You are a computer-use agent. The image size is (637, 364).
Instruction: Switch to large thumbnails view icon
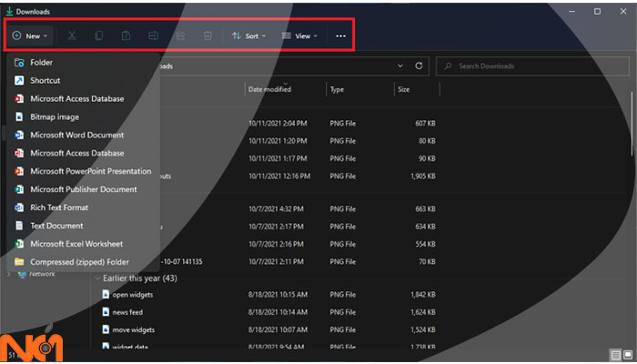coord(628,355)
